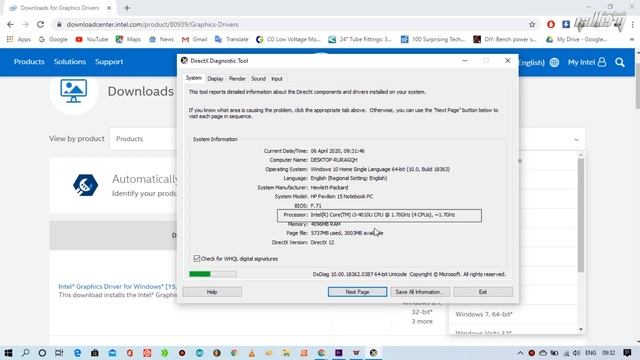Open Solutions menu on Intel site
Viewport: 640px width, 360px height.
click(x=70, y=62)
